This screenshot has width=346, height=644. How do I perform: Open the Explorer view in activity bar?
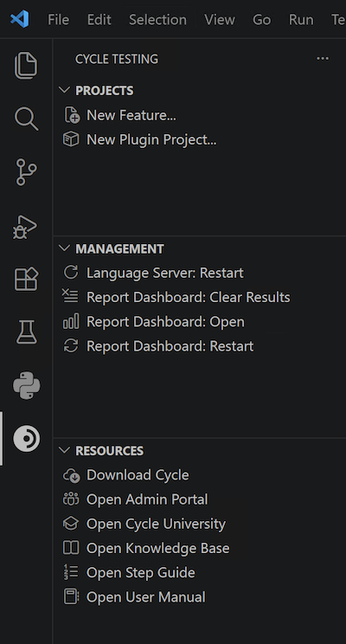pos(26,65)
